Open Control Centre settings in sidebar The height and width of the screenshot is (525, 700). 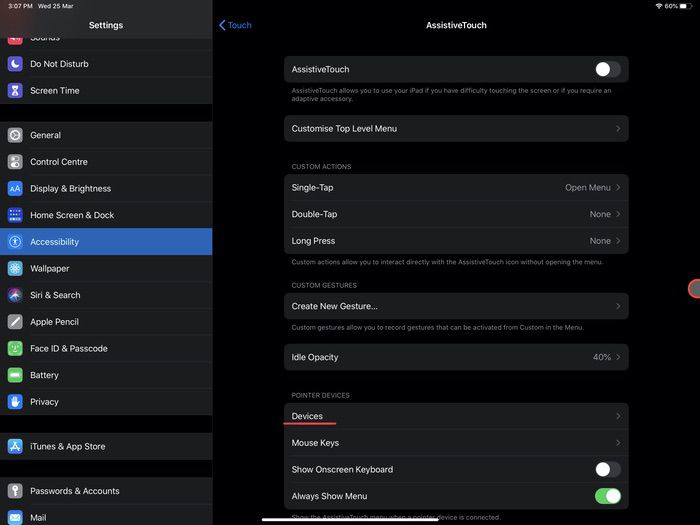point(106,162)
